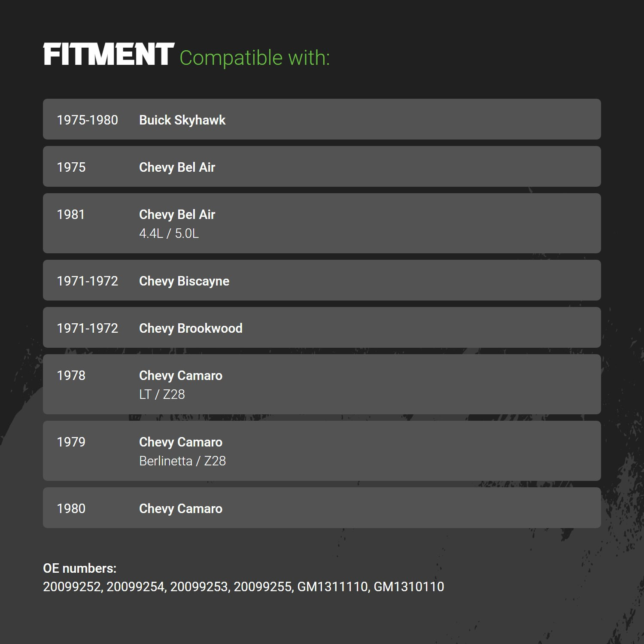Viewport: 644px width, 644px height.
Task: Click OE number 20099255
Action: (262, 587)
